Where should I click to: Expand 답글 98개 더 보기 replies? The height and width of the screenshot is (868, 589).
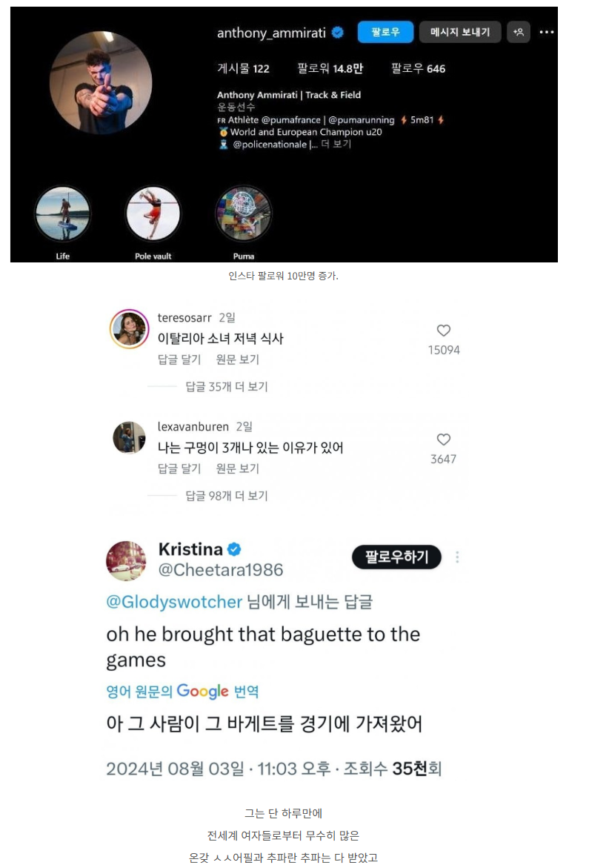[x=226, y=495]
